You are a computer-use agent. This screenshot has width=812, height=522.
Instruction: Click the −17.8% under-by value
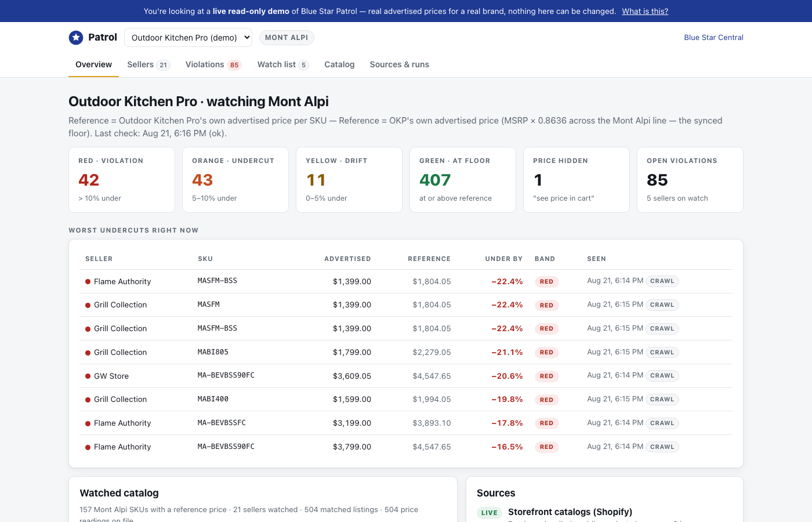(x=507, y=423)
